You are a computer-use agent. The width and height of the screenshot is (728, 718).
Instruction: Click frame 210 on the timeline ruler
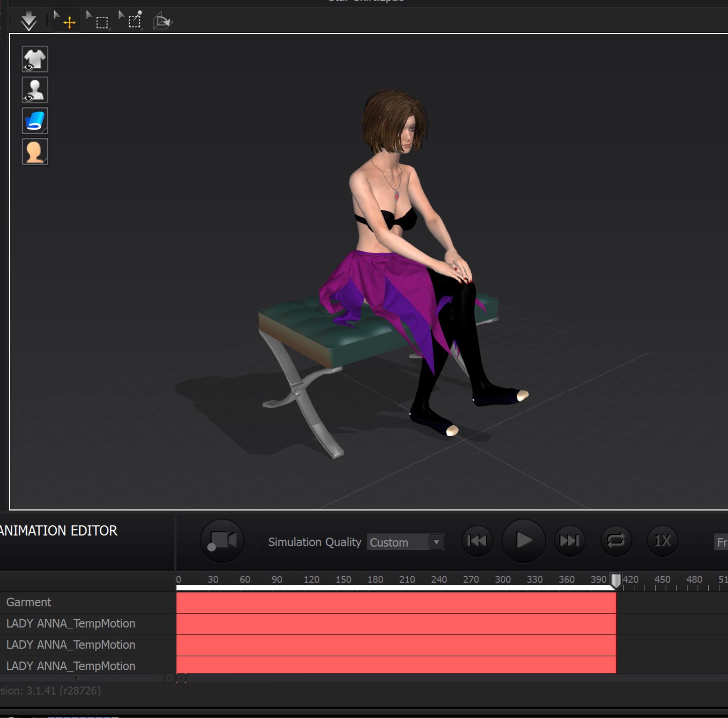pyautogui.click(x=407, y=579)
